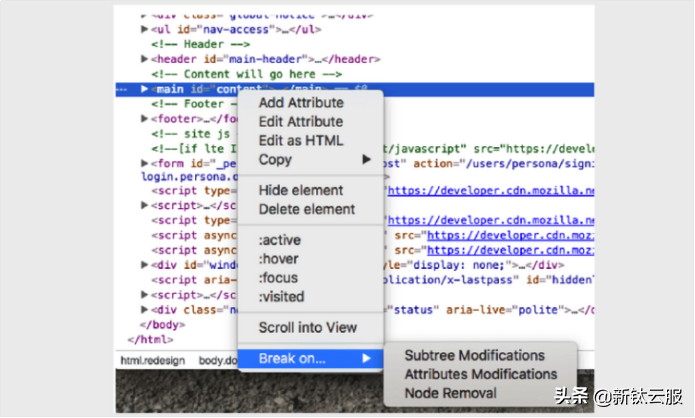Image resolution: width=695 pixels, height=418 pixels.
Task: Click Edit as HTML option
Action: [x=300, y=141]
